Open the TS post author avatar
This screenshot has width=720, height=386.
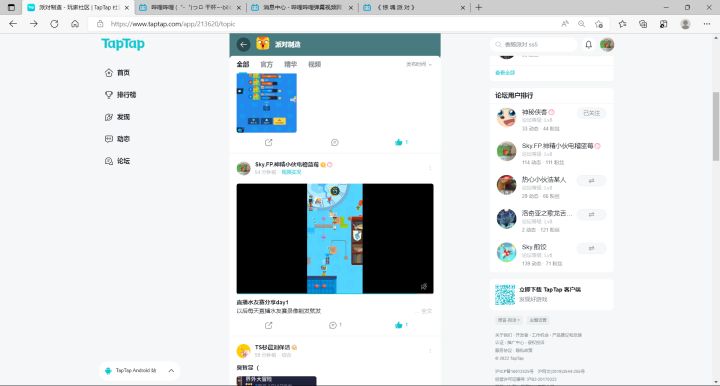point(243,351)
